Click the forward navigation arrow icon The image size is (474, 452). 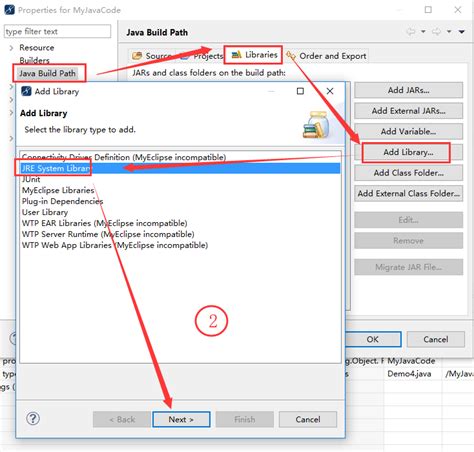tap(436, 32)
